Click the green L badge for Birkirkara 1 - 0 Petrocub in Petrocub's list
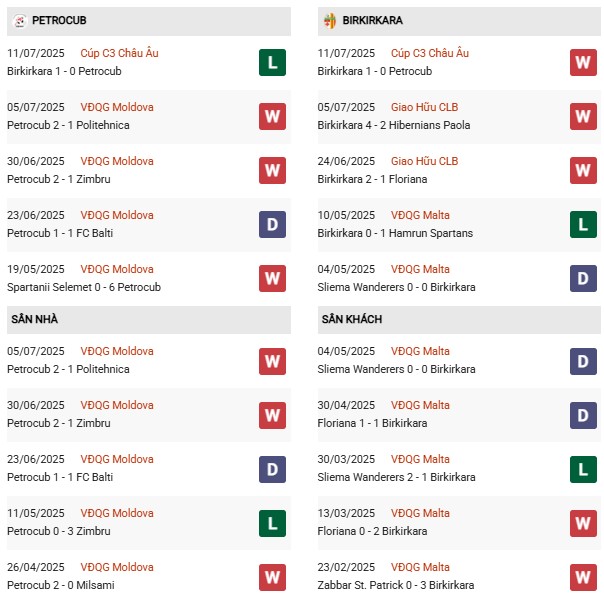Screen dimensions: 604x599 272,62
